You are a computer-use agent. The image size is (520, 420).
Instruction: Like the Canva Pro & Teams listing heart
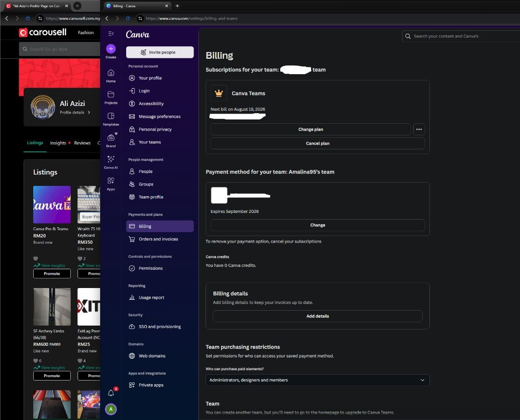(36, 259)
